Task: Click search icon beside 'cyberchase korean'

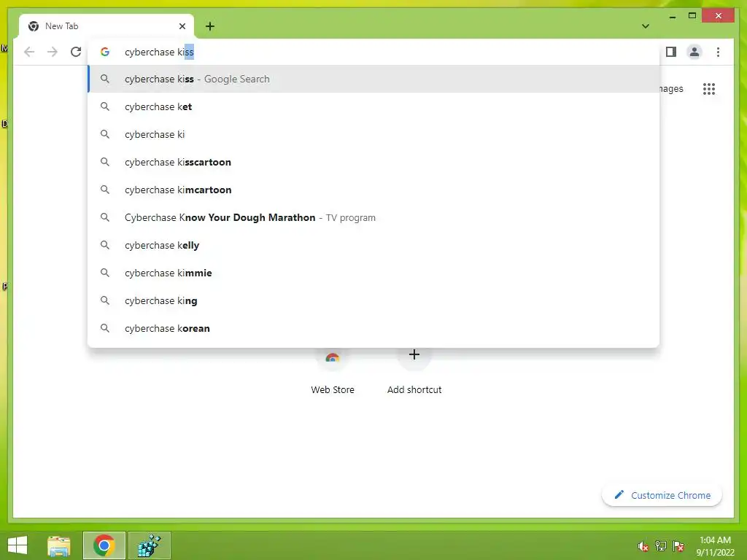Action: 105,328
